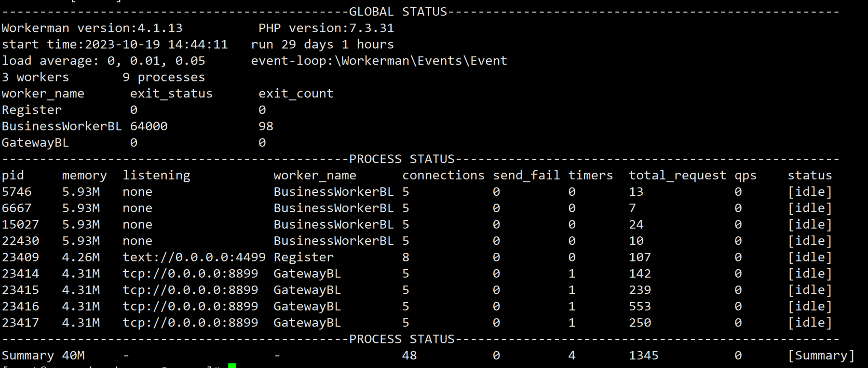
Task: Click the send_fail column header
Action: pyautogui.click(x=526, y=176)
